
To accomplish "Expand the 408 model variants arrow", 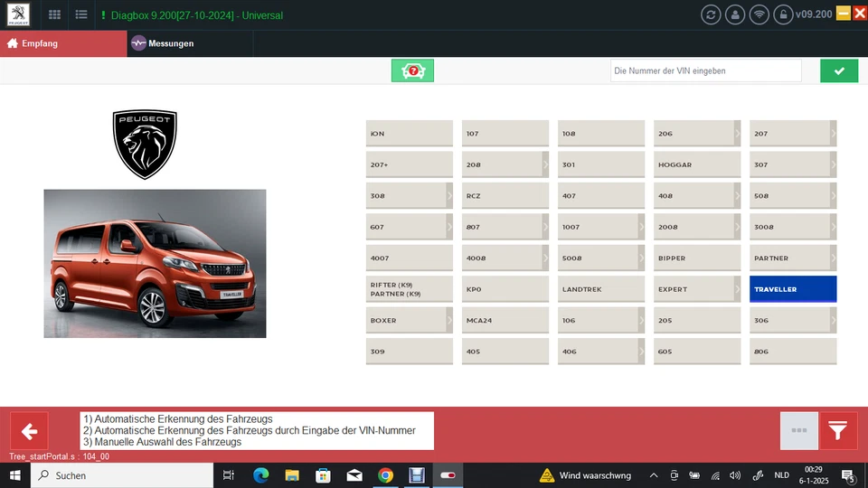I will pyautogui.click(x=738, y=196).
